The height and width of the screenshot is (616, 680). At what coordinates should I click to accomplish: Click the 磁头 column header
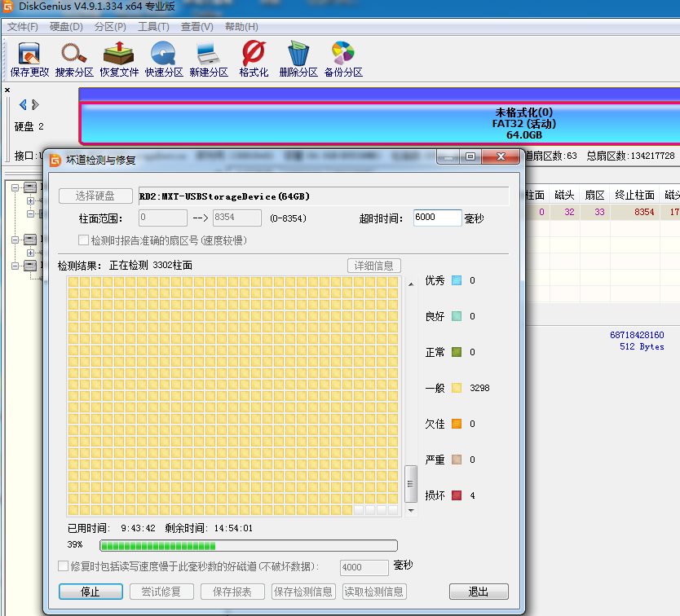564,195
